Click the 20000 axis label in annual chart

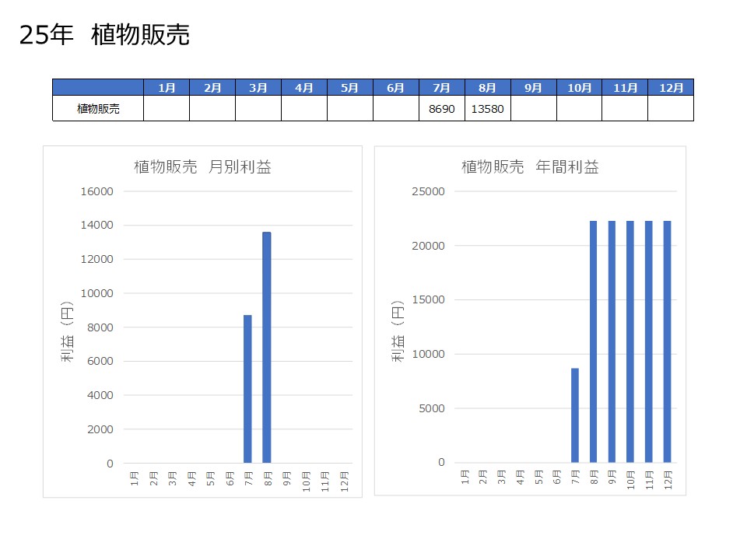(428, 246)
